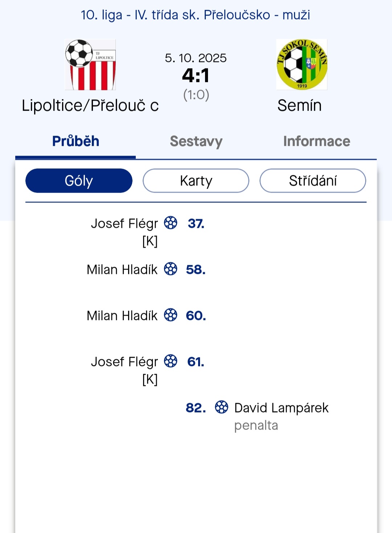The width and height of the screenshot is (392, 533).
Task: Click goal ball icon at 37th minute
Action: tap(171, 223)
